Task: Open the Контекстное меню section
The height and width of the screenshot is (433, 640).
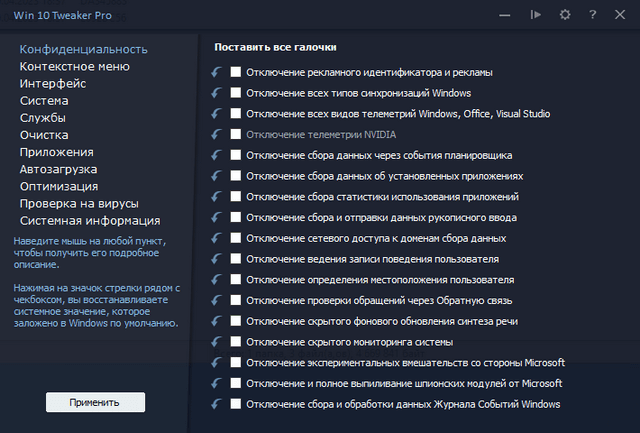Action: [75, 67]
